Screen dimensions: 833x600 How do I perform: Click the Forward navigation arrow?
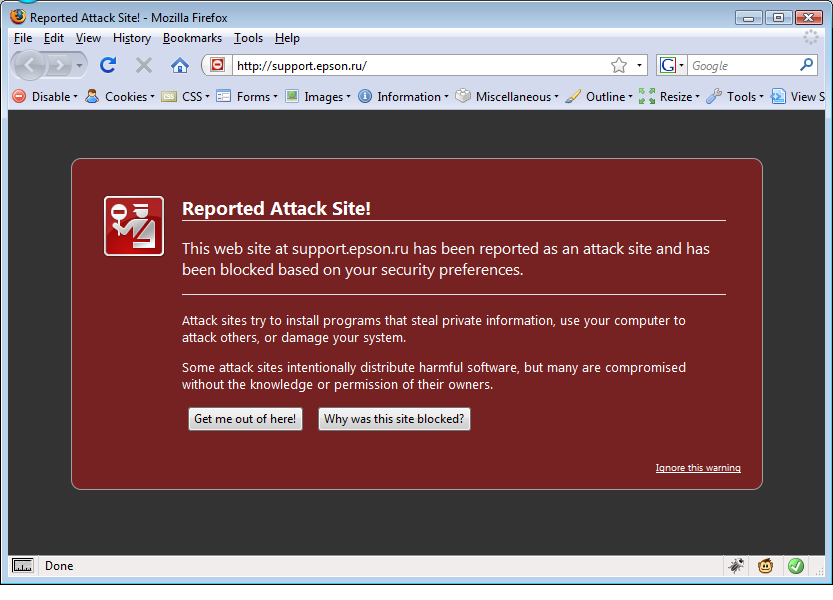(x=59, y=66)
